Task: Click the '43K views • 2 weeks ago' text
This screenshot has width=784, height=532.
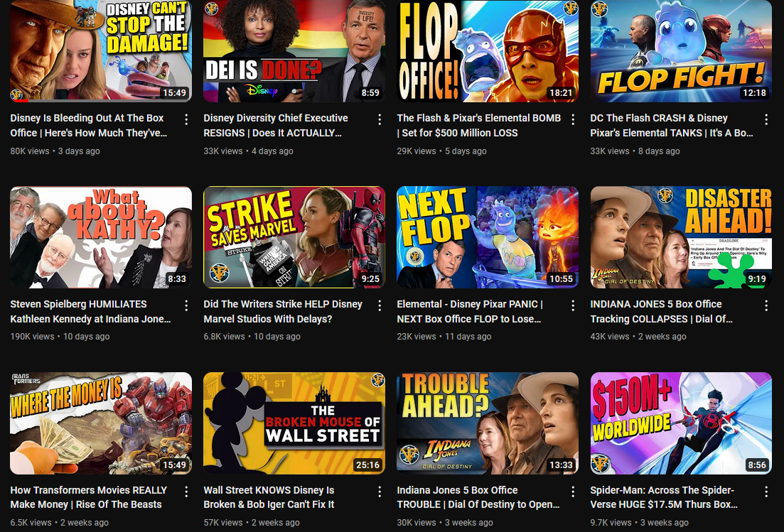Action: pyautogui.click(x=638, y=337)
